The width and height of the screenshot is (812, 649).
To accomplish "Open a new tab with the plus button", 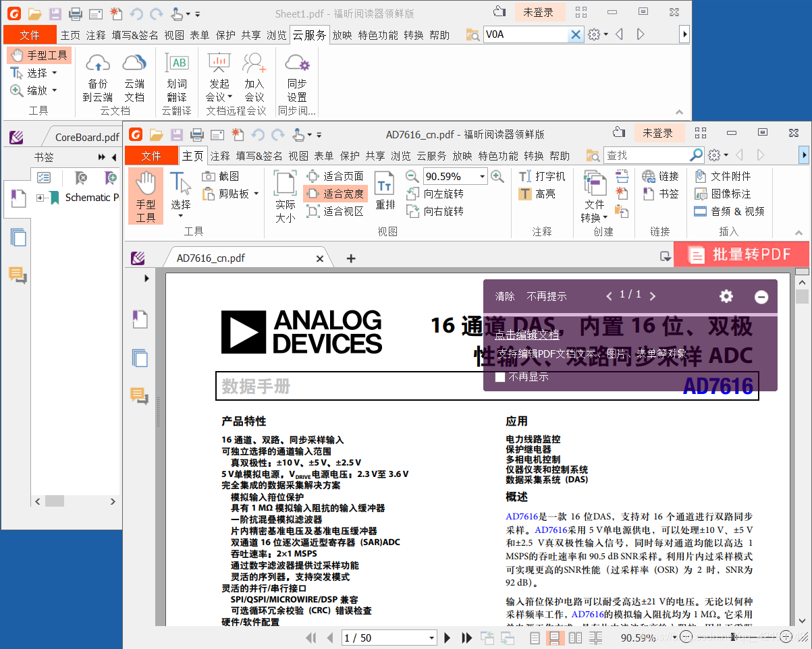I will coord(351,258).
